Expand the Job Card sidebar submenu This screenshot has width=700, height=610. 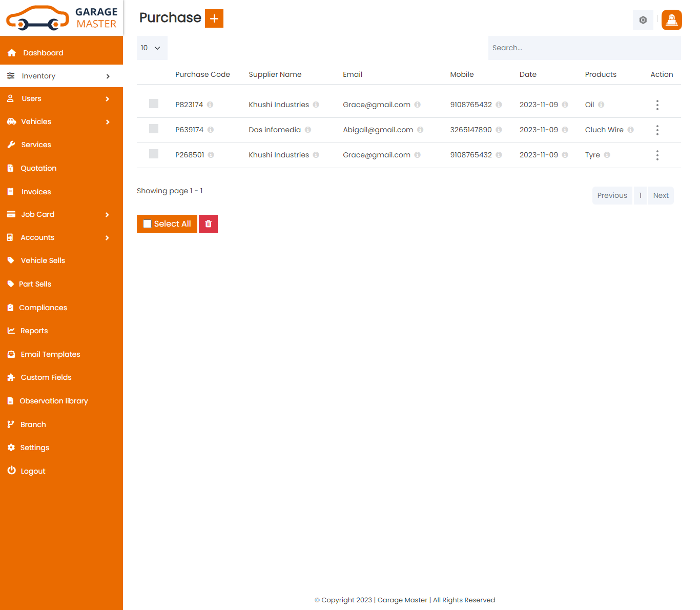[x=61, y=214]
